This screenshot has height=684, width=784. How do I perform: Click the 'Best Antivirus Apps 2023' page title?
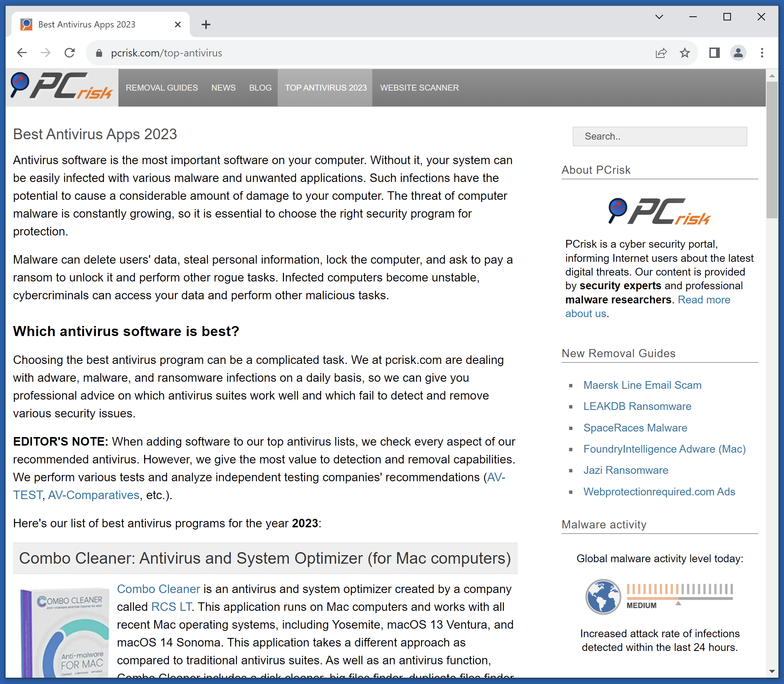[x=95, y=134]
